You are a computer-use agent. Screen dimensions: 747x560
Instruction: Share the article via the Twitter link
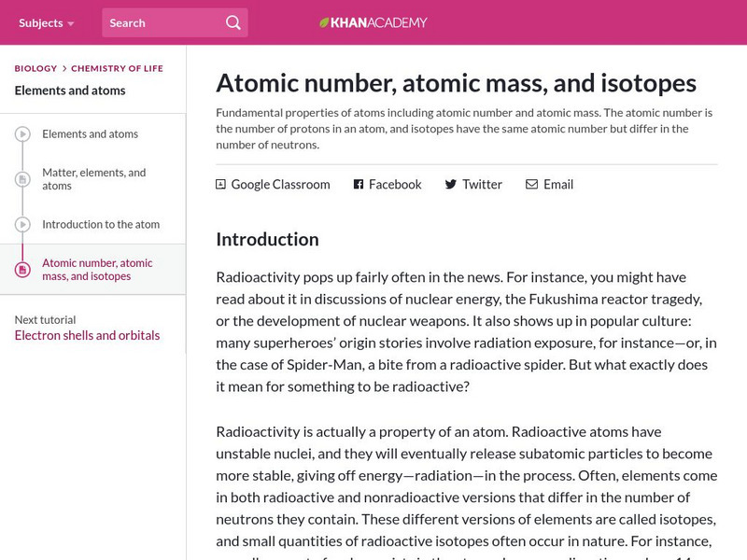(482, 185)
